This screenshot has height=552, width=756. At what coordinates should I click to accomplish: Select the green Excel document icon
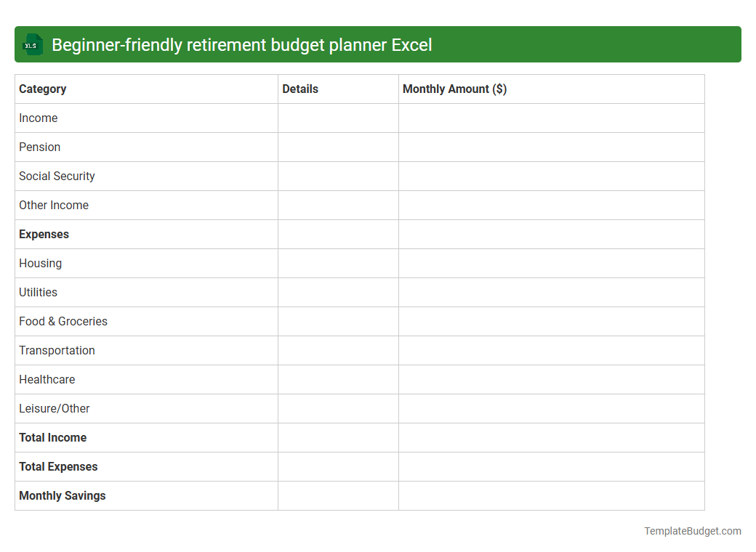pyautogui.click(x=32, y=44)
